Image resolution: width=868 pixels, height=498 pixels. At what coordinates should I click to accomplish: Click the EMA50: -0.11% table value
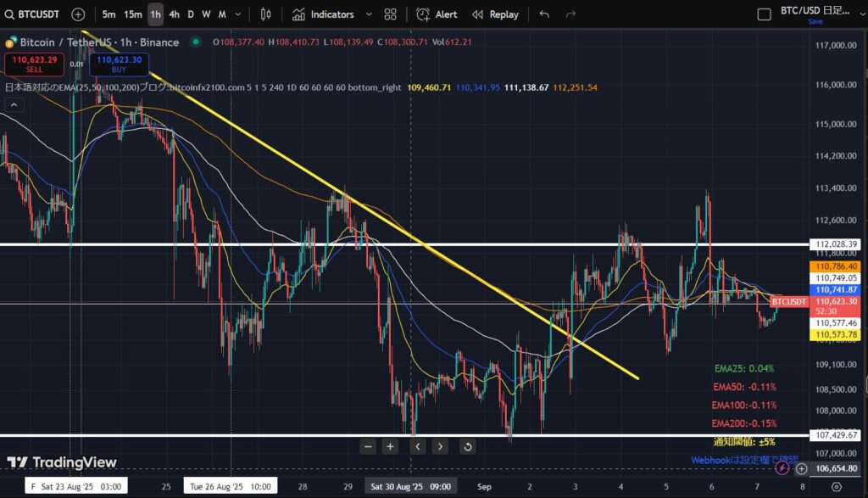click(x=744, y=387)
